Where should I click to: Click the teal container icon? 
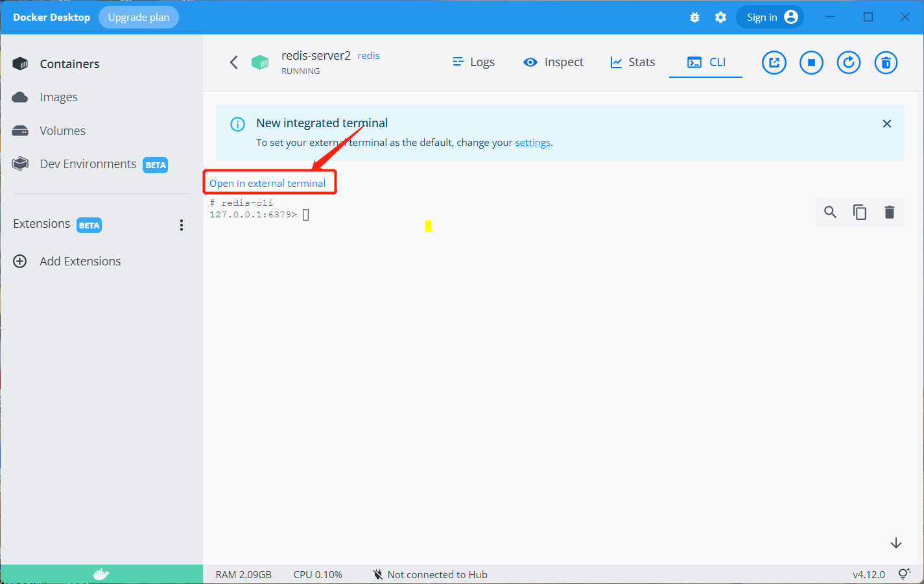pyautogui.click(x=260, y=62)
